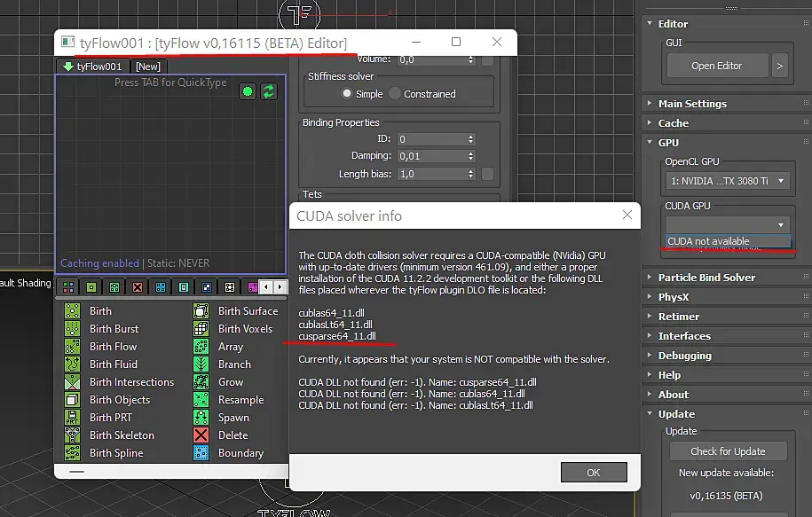Click the arrow button beside Open Editor
This screenshot has width=812, height=517.
click(x=780, y=66)
